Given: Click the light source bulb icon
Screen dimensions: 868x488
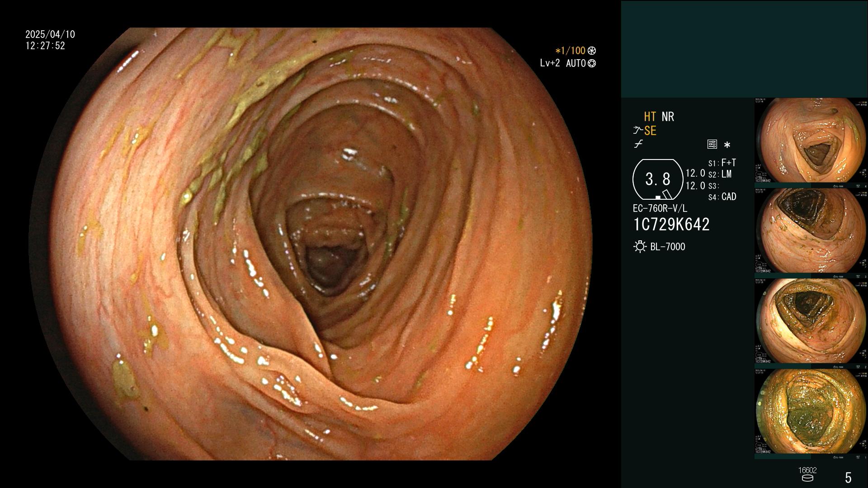Looking at the screenshot, I should click(640, 247).
